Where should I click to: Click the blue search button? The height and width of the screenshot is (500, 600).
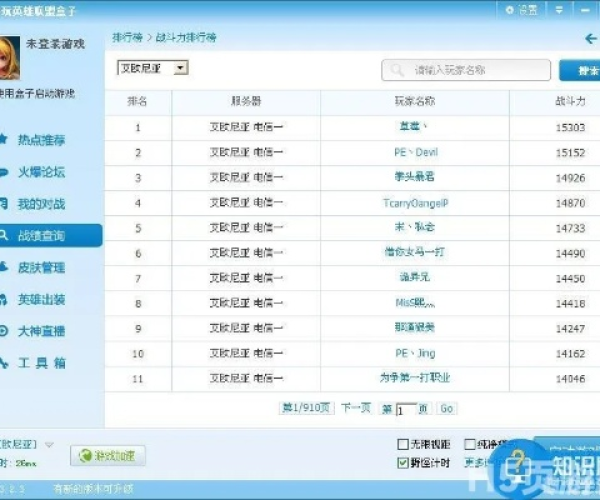(580, 70)
